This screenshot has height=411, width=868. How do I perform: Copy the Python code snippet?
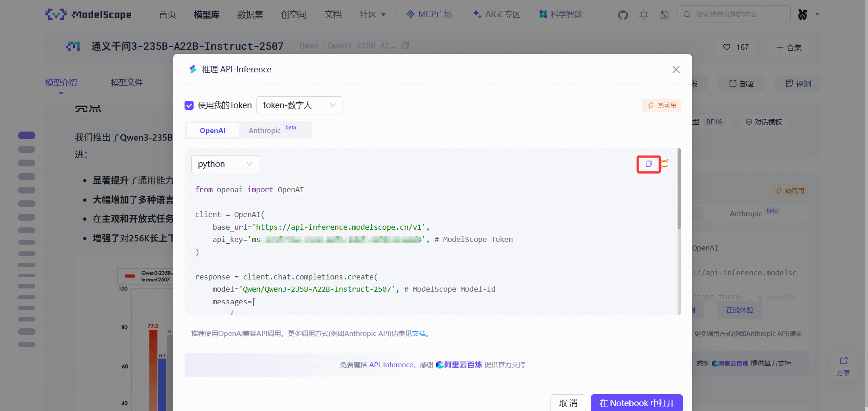tap(649, 164)
